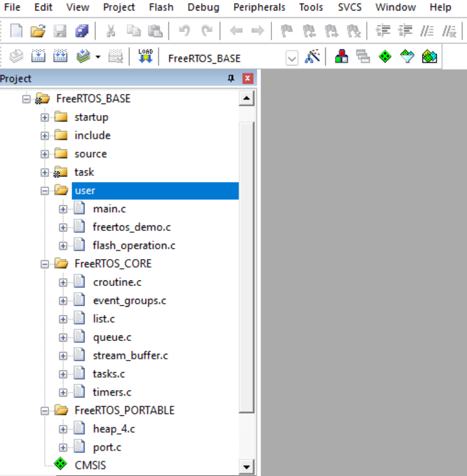Select freertos_demo.c in the tree
Image resolution: width=467 pixels, height=476 pixels.
(132, 227)
